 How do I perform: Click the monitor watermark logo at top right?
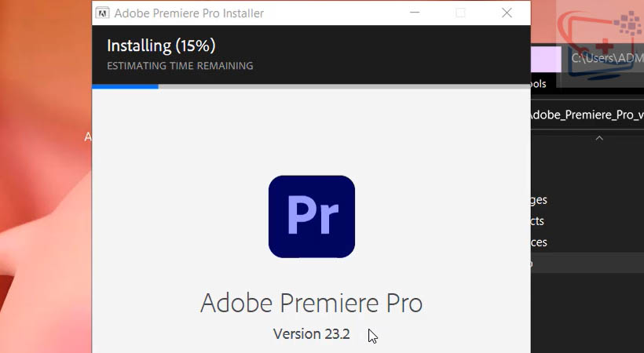[x=601, y=42]
